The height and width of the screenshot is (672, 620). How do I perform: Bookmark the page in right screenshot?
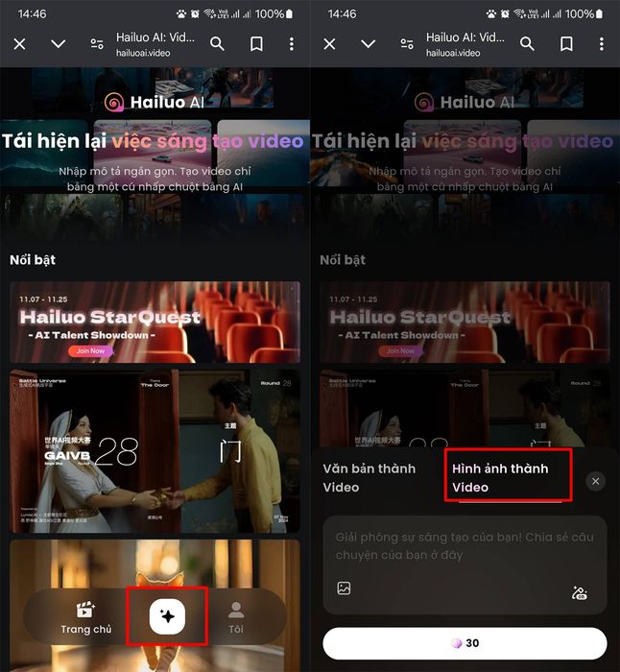566,44
